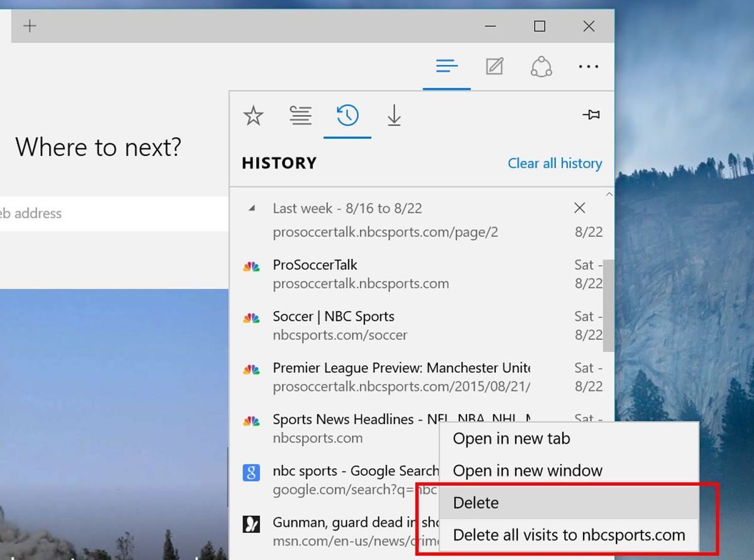Choose Delete all visits to nbcsports.com
The height and width of the screenshot is (560, 754).
[569, 535]
